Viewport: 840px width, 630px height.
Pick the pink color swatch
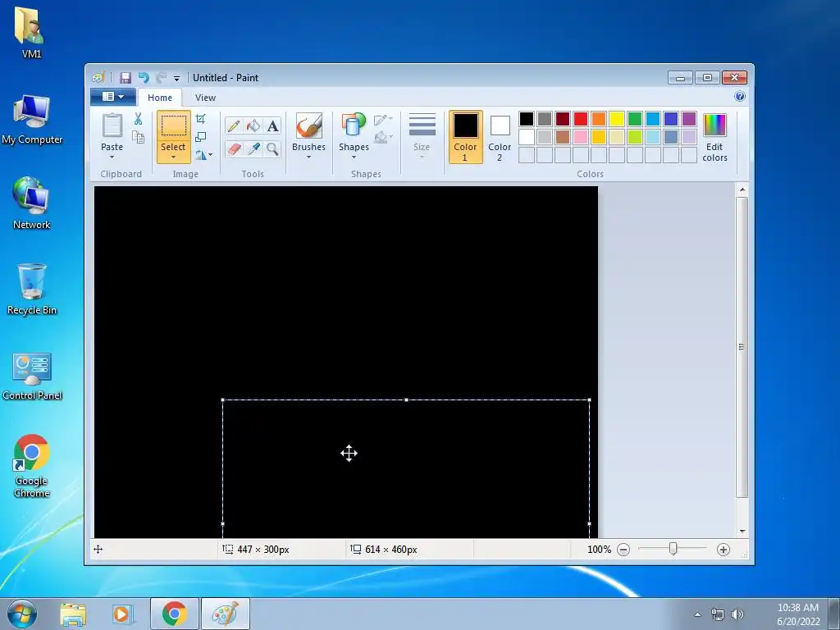pos(581,137)
